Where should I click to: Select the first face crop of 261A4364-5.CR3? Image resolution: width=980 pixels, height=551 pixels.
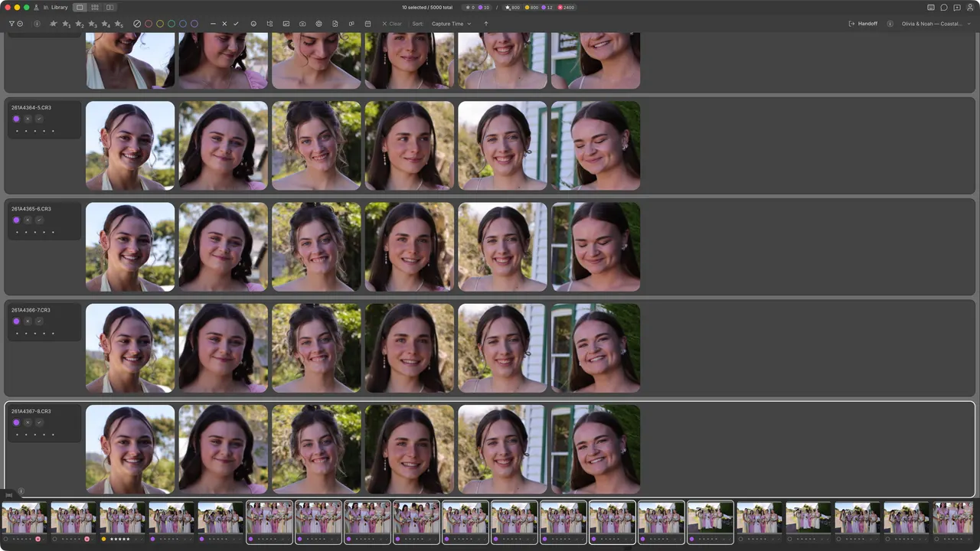pyautogui.click(x=130, y=145)
